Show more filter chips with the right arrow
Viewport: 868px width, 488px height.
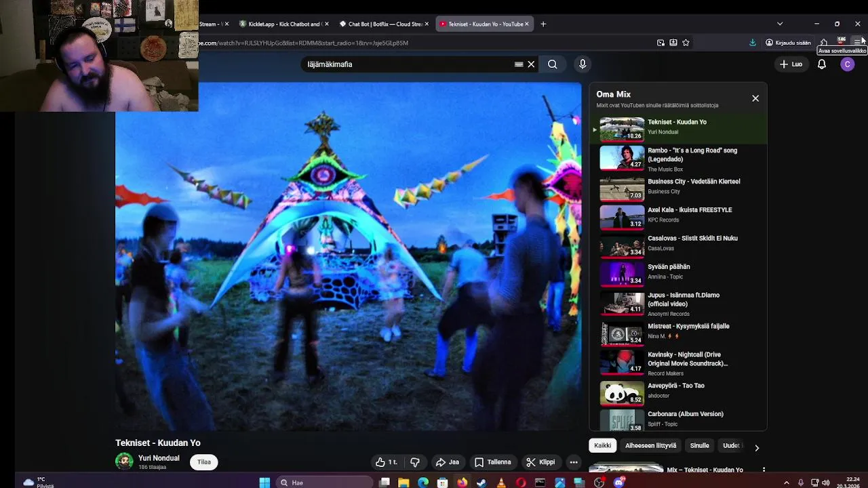click(x=757, y=447)
